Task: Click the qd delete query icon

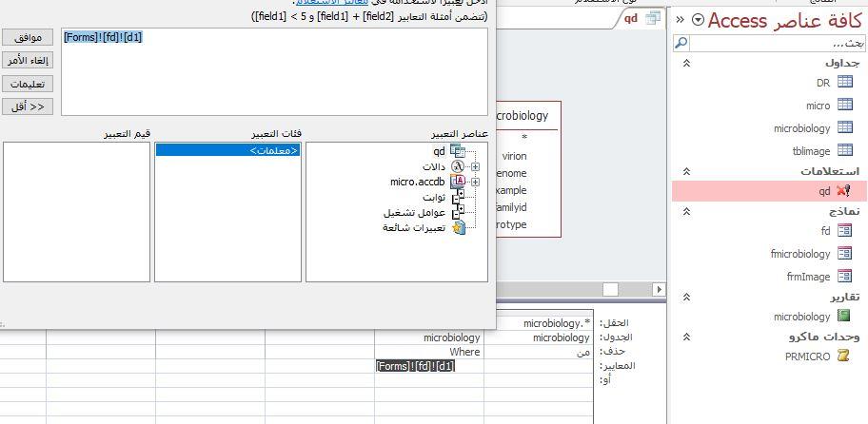Action: [843, 191]
